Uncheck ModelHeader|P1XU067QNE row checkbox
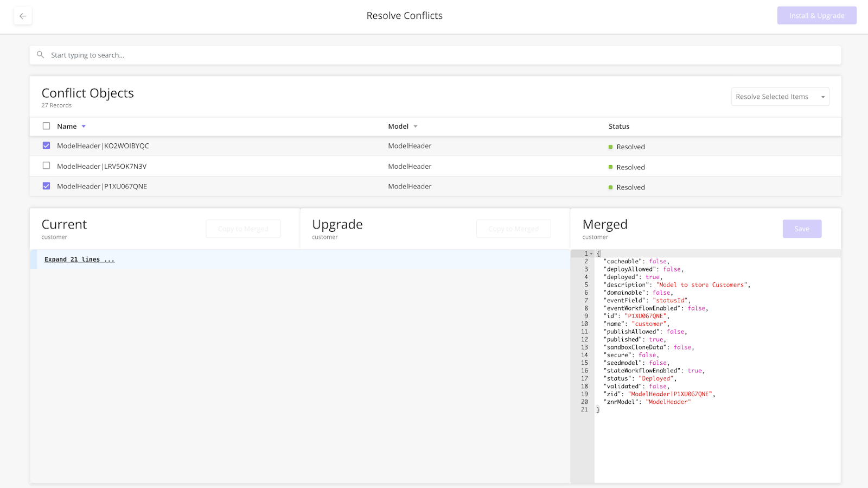This screenshot has height=488, width=868. (46, 186)
